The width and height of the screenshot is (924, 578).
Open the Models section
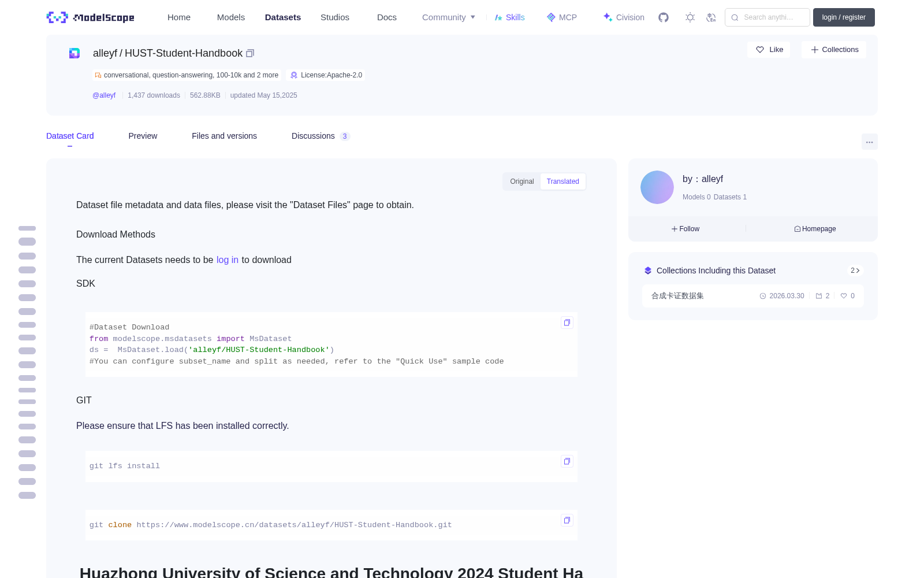point(231,17)
